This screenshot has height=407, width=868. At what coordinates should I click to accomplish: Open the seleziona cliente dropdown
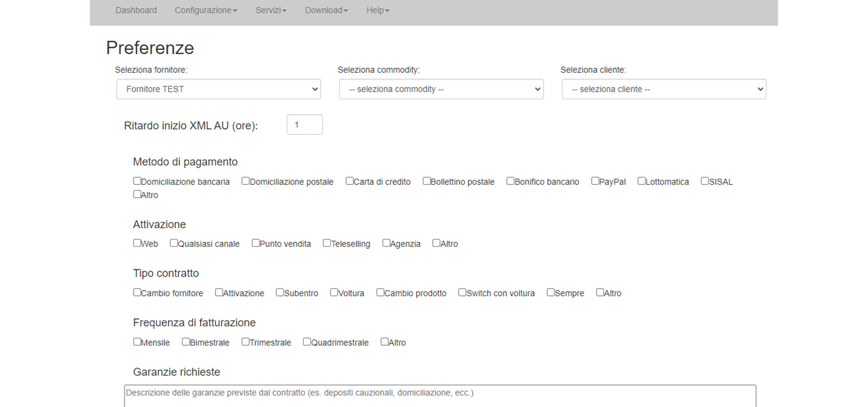coord(664,89)
